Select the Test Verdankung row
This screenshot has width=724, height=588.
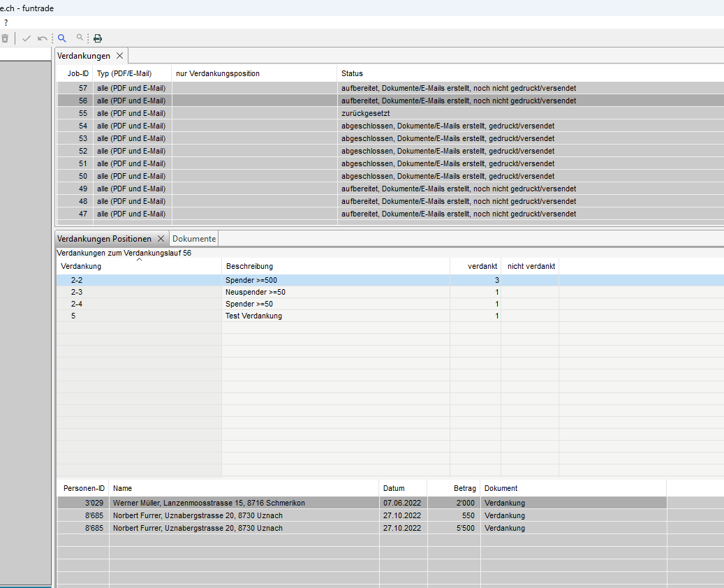253,316
